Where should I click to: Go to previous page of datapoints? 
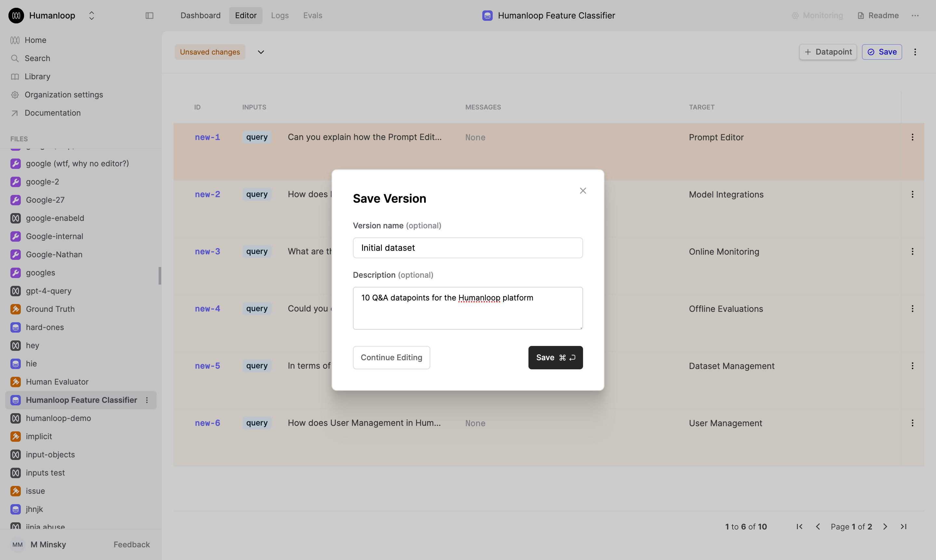(818, 527)
